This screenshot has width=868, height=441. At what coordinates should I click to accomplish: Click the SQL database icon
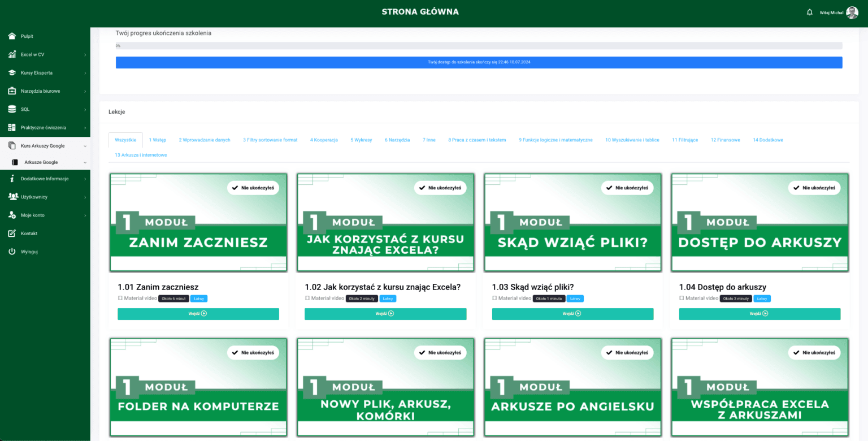12,109
